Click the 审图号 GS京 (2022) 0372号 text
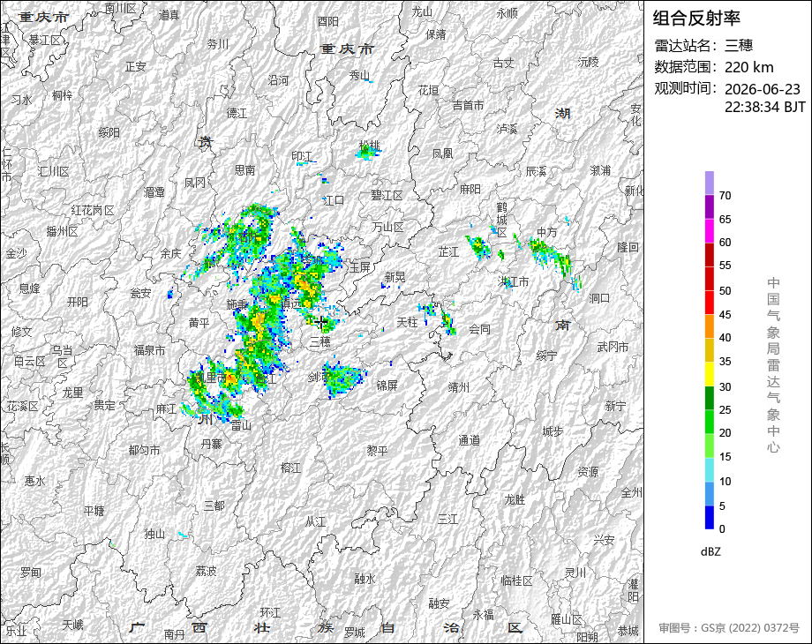Image resolution: width=812 pixels, height=644 pixels. [x=729, y=628]
